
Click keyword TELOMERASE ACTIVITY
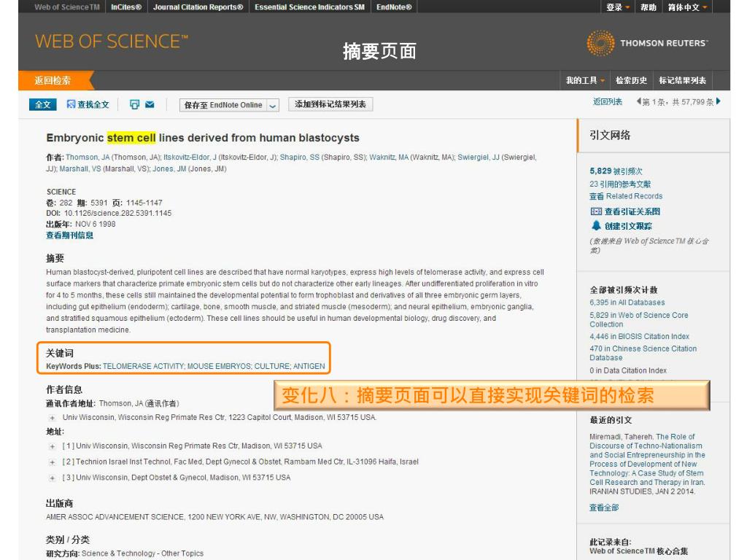[x=144, y=366]
